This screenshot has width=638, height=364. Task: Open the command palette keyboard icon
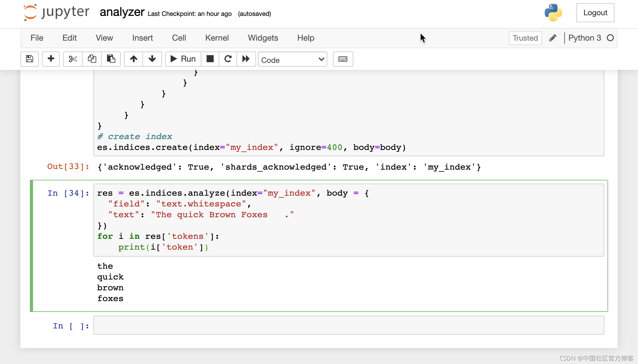tap(343, 59)
